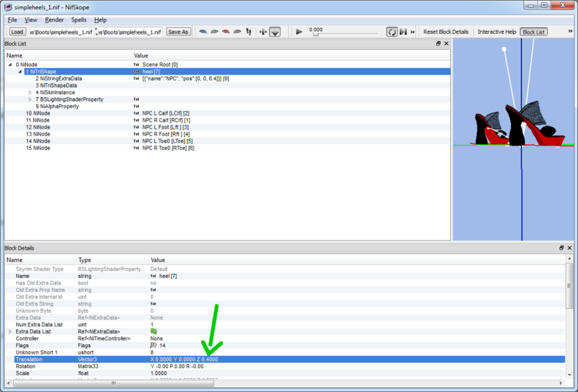The height and width of the screenshot is (392, 578).
Task: Click the save file path input field
Action: [x=130, y=32]
